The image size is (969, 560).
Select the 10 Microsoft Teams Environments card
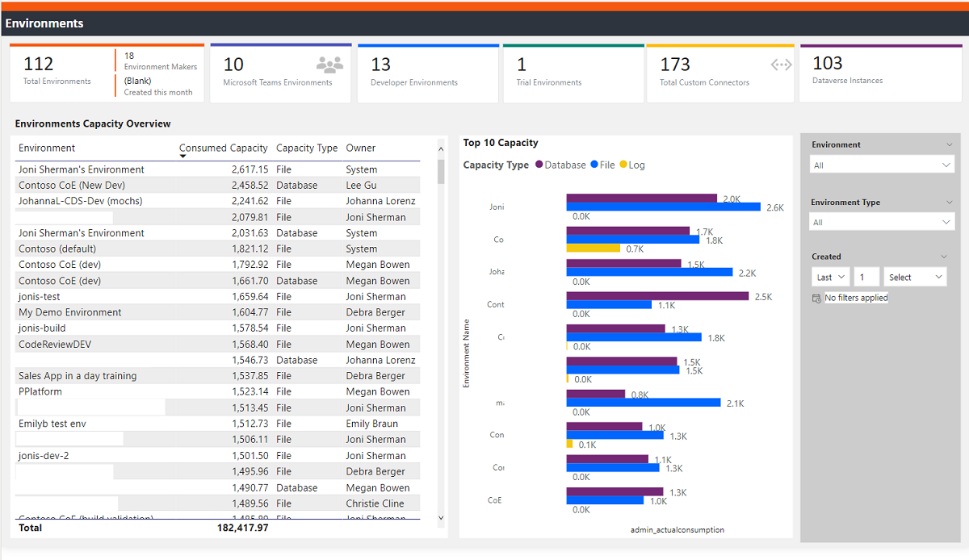pos(280,73)
